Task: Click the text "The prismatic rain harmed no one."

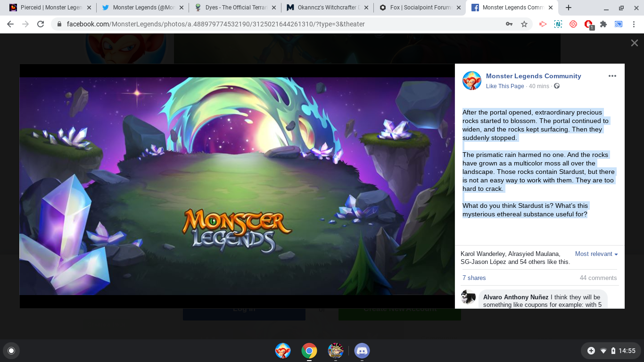Action: (x=513, y=155)
